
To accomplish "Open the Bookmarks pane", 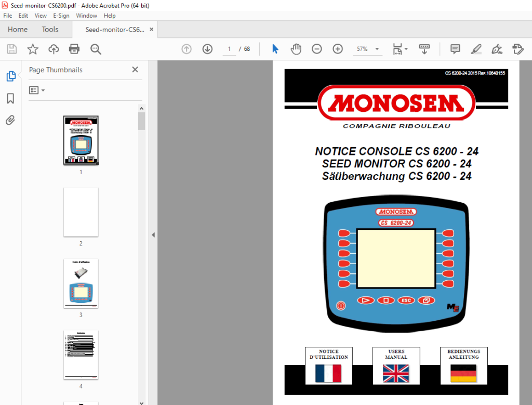I will click(10, 98).
